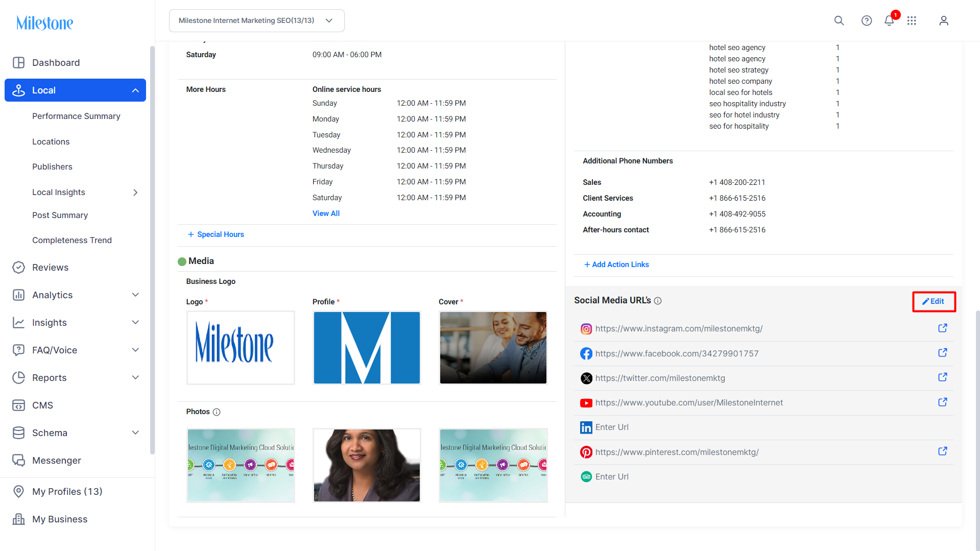Click the Tripadvisor Enter Url field
The image size is (980, 551).
(612, 477)
